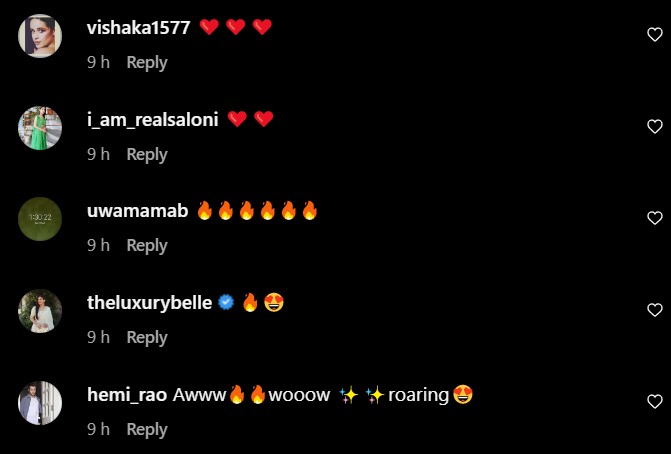Screen dimensions: 671x454
Task: Open hemi_rao username link
Action: pyautogui.click(x=127, y=395)
